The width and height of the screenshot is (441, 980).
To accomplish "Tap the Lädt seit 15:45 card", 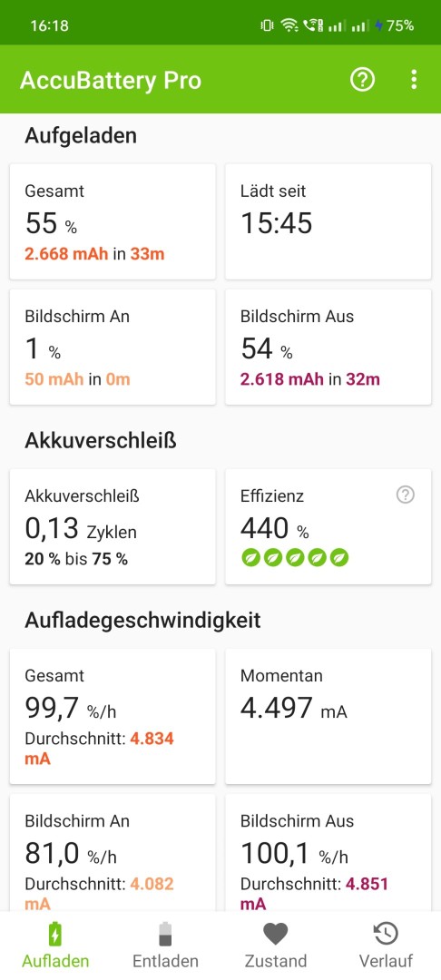I will (x=328, y=222).
